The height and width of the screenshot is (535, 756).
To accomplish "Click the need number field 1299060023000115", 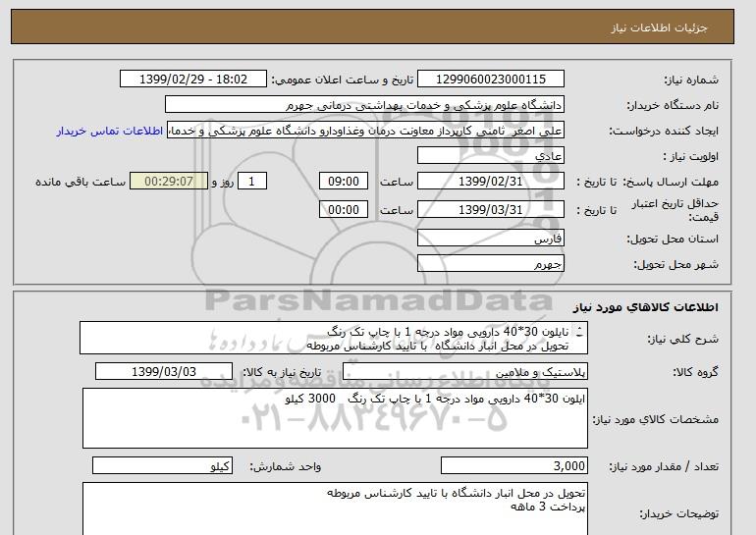I will (491, 80).
